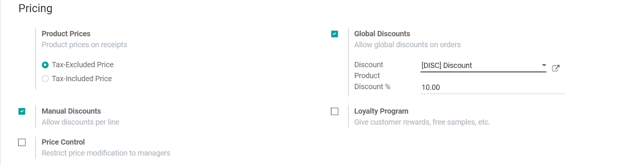Viewport: 644px width, 165px height.
Task: Select the Tax-Included Price radio option
Action: pos(45,79)
